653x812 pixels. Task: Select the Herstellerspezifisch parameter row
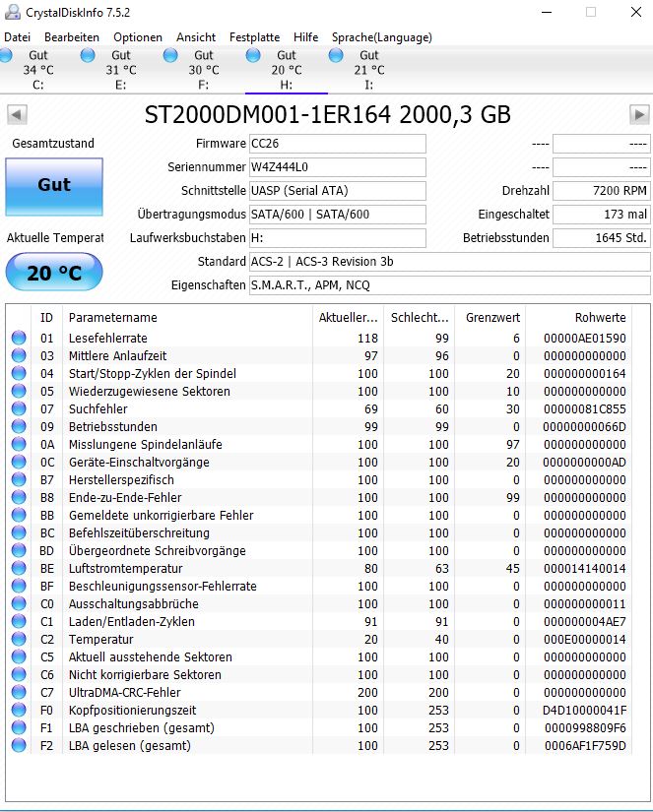pyautogui.click(x=319, y=479)
